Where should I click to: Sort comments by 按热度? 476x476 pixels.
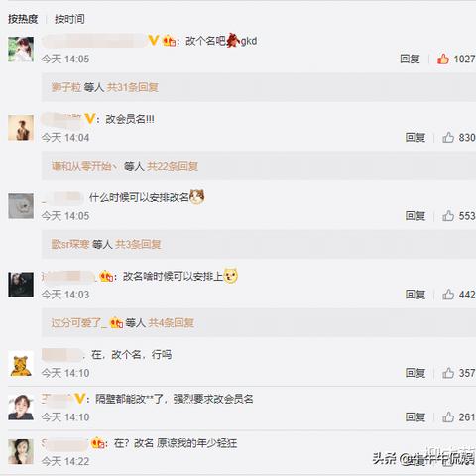tap(23, 19)
